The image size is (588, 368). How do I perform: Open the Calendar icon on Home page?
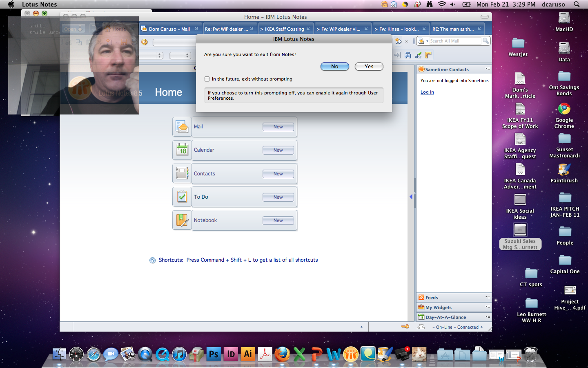tap(182, 150)
